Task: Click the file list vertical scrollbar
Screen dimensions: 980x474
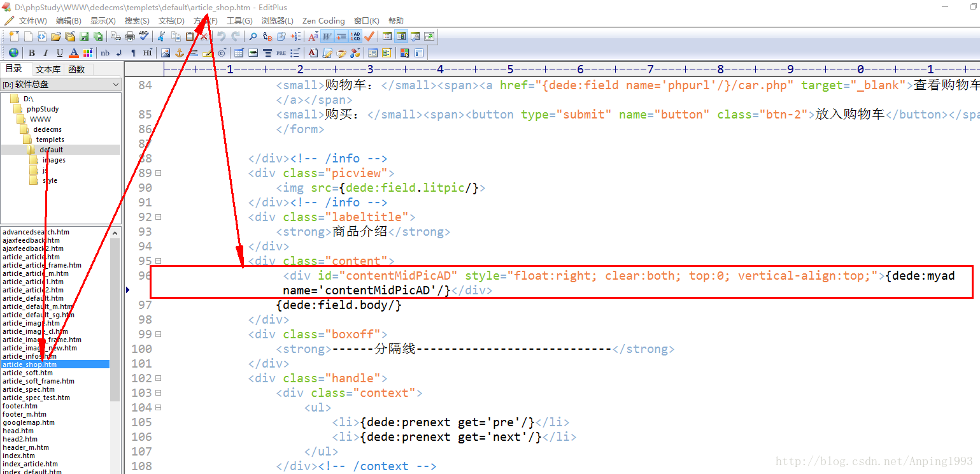Action: click(115, 319)
